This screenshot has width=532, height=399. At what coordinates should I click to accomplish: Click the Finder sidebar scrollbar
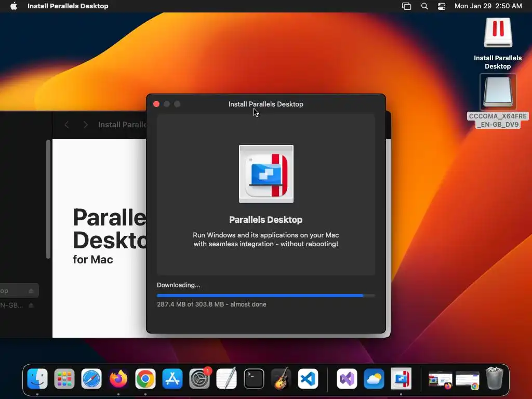pyautogui.click(x=48, y=199)
